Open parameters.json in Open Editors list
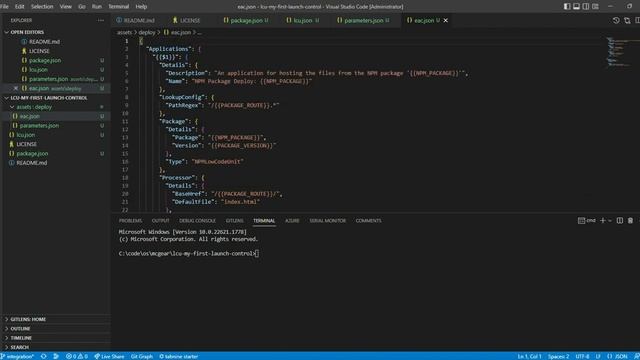This screenshot has width=640, height=360. [56, 79]
